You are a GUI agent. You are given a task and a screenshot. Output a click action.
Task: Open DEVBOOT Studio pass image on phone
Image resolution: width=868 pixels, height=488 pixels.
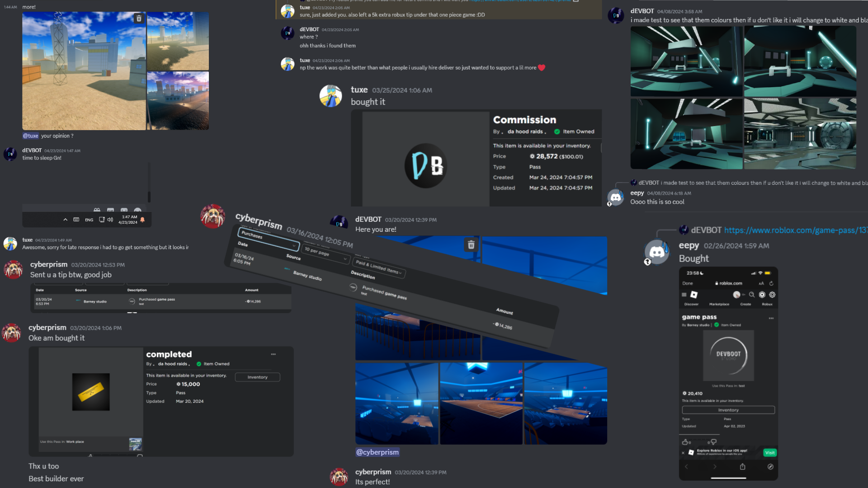pyautogui.click(x=728, y=356)
